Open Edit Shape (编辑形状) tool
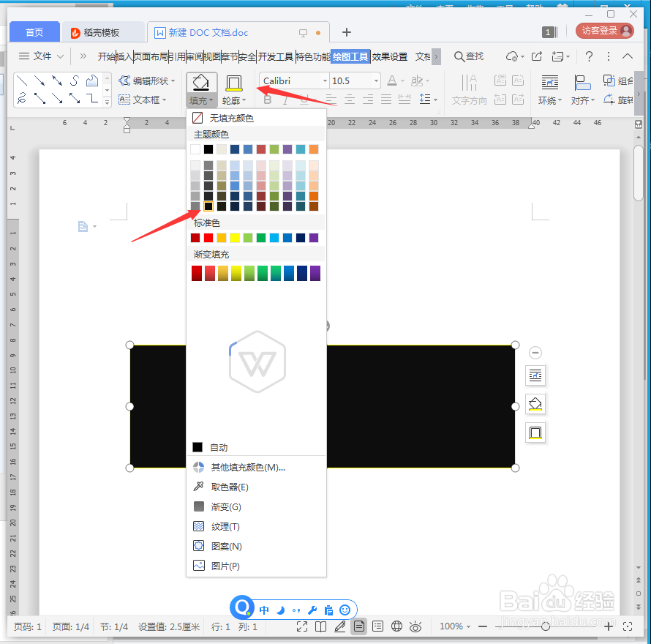Image resolution: width=651 pixels, height=644 pixels. (x=146, y=80)
